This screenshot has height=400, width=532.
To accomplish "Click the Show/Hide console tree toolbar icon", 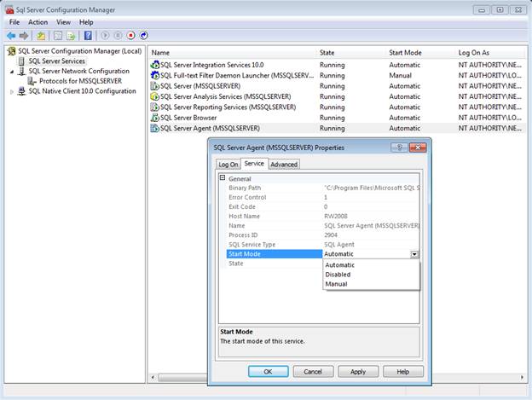I will point(58,35).
